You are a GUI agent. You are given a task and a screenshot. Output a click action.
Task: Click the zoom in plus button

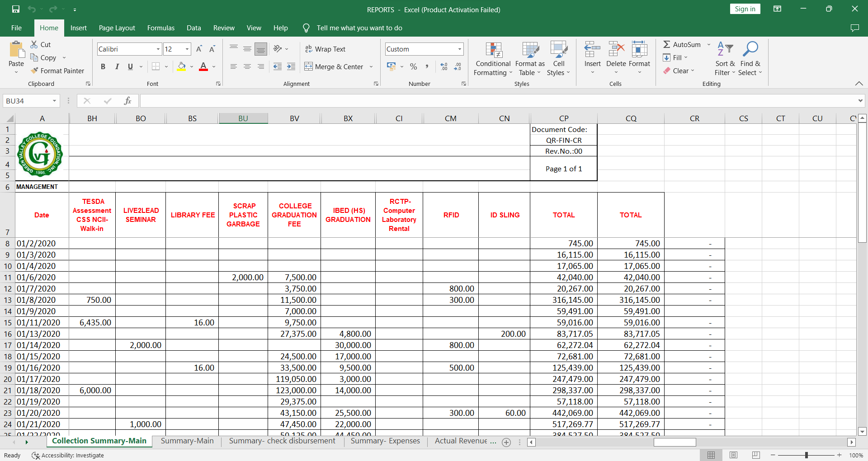tap(840, 455)
